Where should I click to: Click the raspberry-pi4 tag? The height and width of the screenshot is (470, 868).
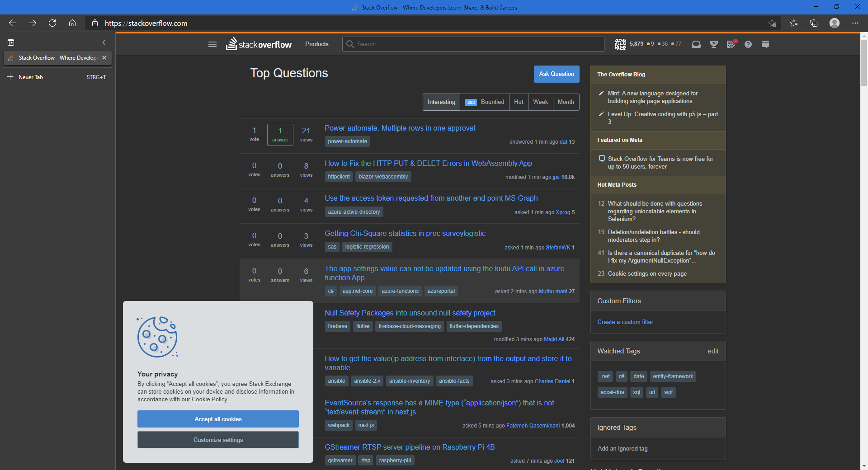pos(395,461)
